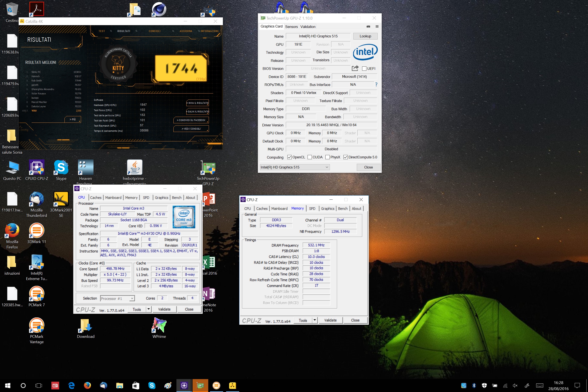The height and width of the screenshot is (392, 588).
Task: Open Cinema 4D sphere desktop icon
Action: pyautogui.click(x=159, y=9)
